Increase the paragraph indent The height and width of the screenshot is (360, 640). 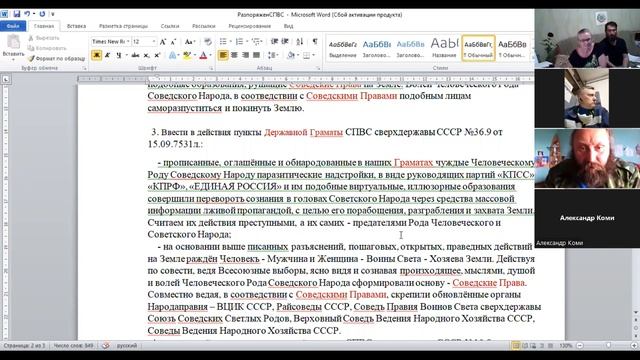point(285,42)
